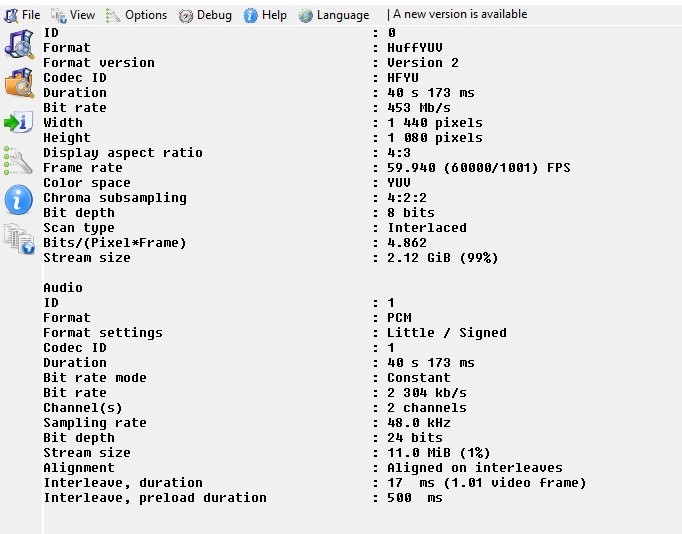
Task: Open preferences with the wrench icon
Action: pyautogui.click(x=18, y=161)
